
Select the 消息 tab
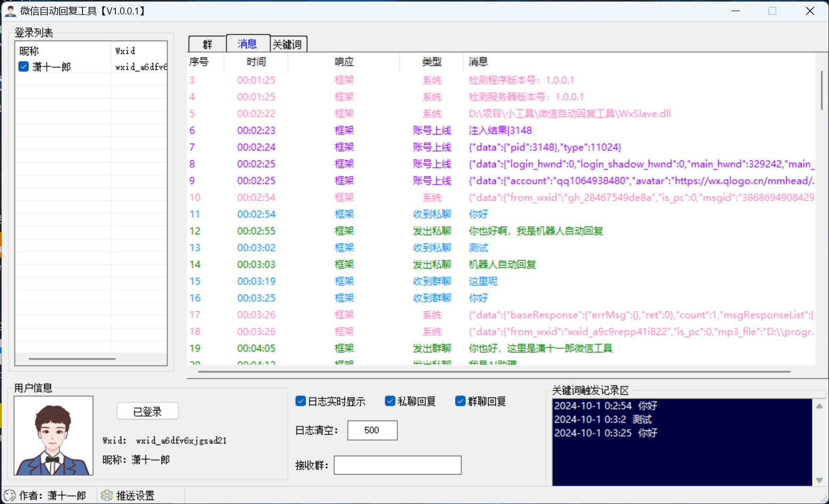pos(248,43)
